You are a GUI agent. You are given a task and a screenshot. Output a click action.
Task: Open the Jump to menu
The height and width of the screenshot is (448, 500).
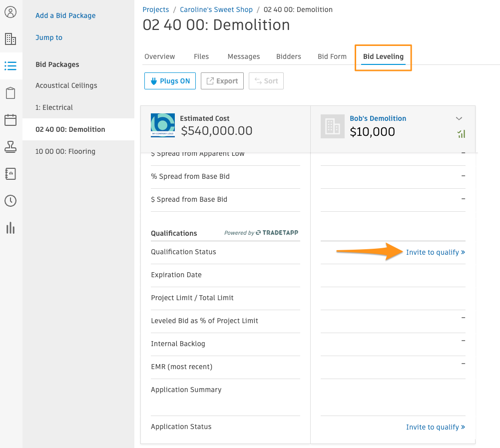(x=49, y=37)
